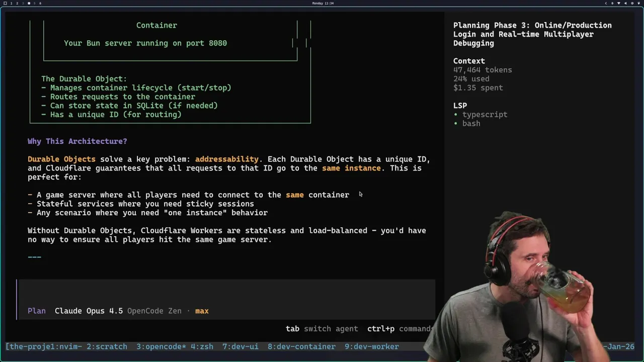The image size is (644, 362).
Task: Click The Durable Object: label
Action: 84,79
